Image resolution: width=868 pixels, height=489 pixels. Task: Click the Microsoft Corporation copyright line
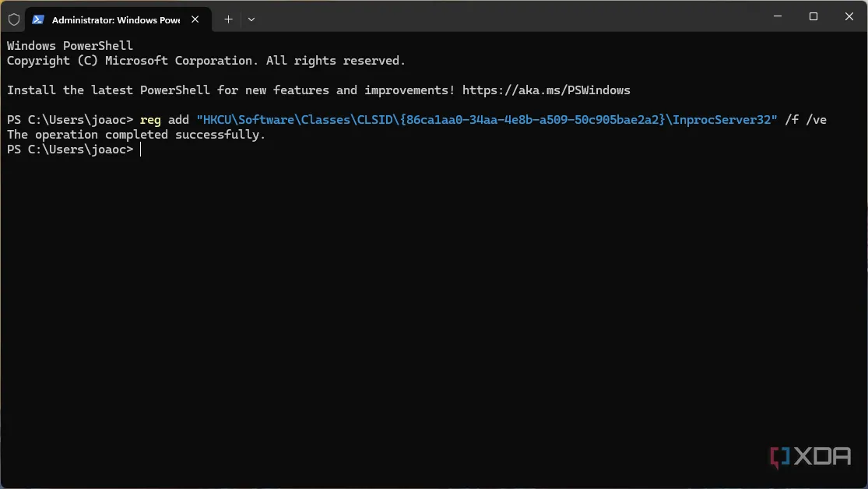[206, 61]
